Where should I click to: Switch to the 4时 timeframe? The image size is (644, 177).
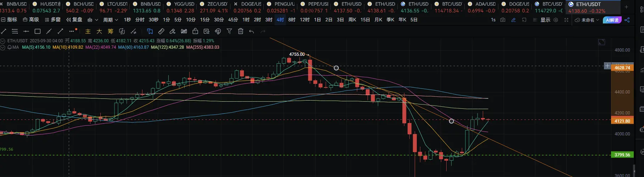point(280,20)
